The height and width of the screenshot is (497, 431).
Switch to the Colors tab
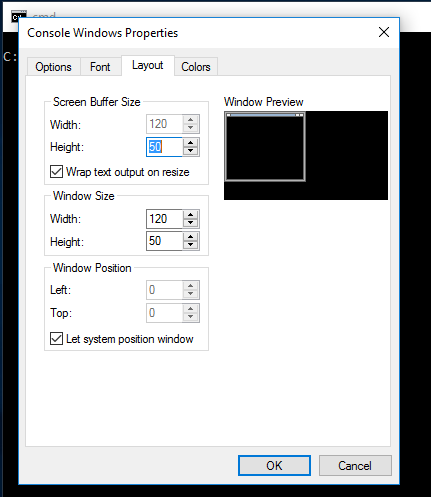[196, 67]
